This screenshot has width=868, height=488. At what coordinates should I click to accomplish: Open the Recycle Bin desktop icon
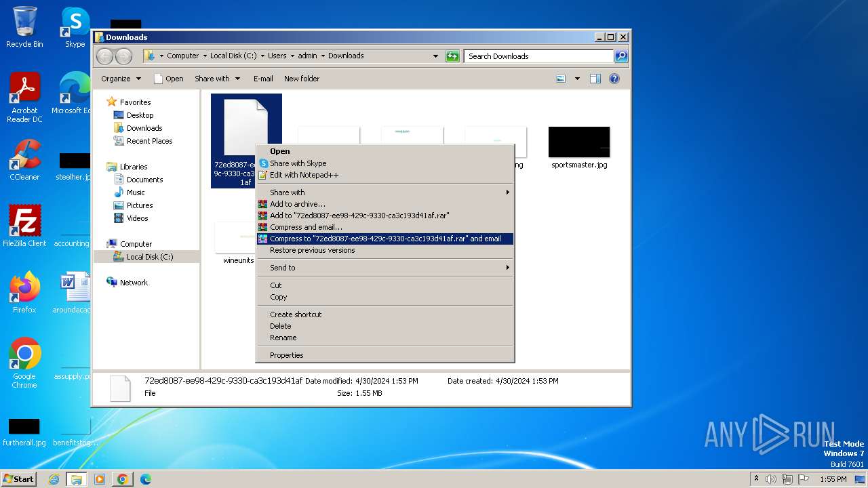click(x=24, y=27)
